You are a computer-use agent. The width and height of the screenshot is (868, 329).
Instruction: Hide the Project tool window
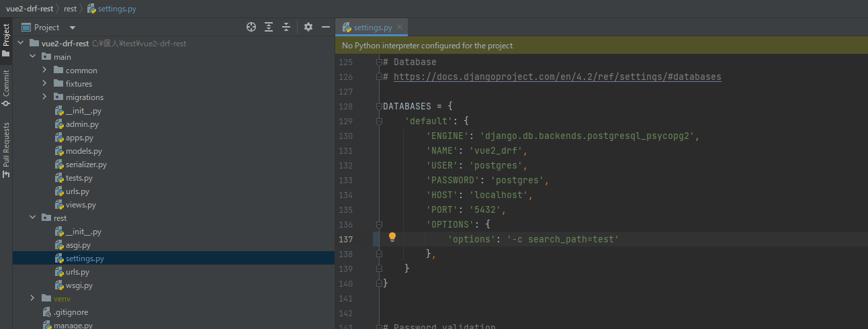pyautogui.click(x=326, y=27)
